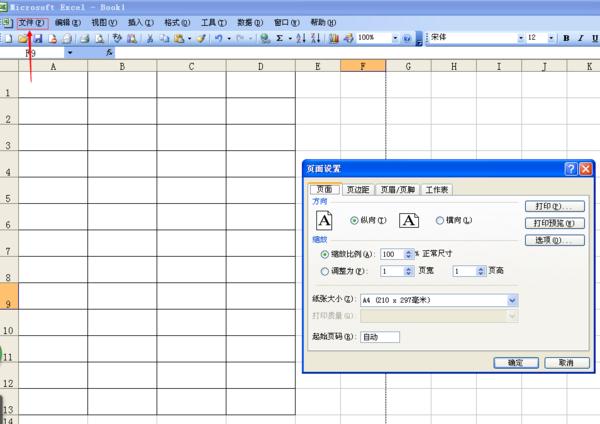Open the 纸张大小 paper size dropdown
600x424 pixels.
[512, 299]
